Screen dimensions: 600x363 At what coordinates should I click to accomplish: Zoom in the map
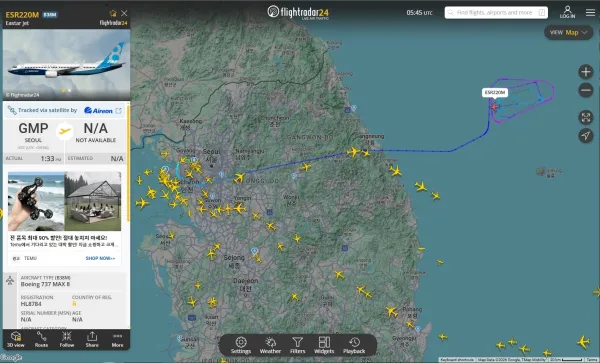tap(585, 72)
